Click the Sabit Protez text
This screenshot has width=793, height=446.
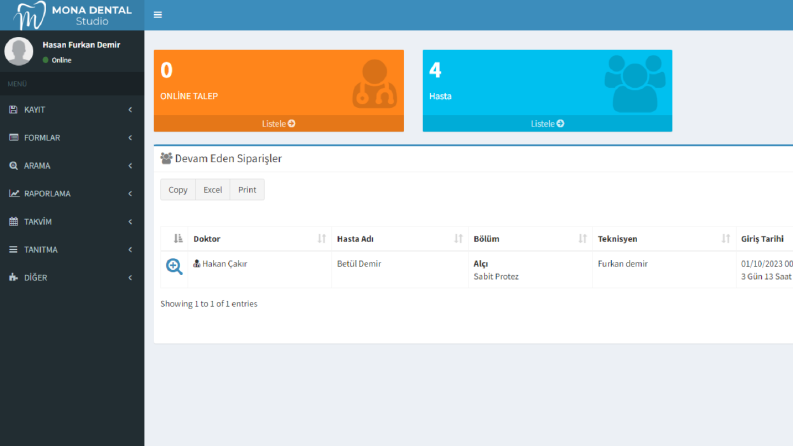pyautogui.click(x=496, y=277)
